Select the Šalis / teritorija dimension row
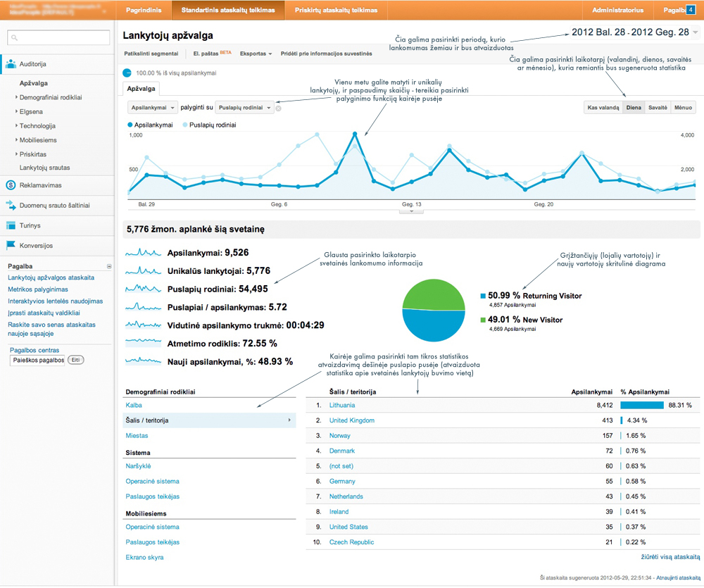 (x=209, y=421)
